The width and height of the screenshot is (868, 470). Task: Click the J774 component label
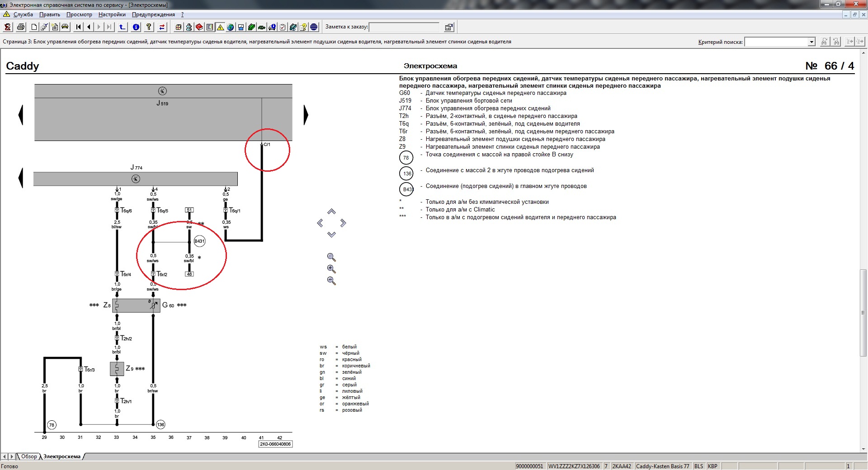(136, 167)
